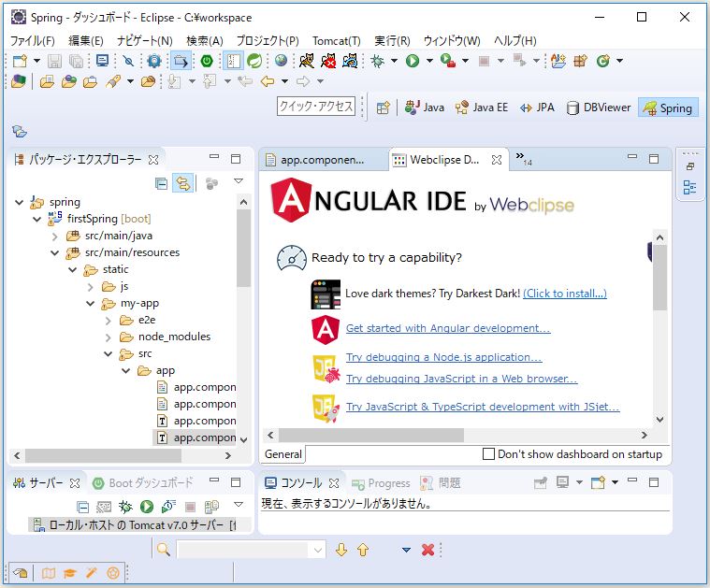Open Package Explorer view menu dropdown triangle
The height and width of the screenshot is (588, 710).
[x=239, y=181]
